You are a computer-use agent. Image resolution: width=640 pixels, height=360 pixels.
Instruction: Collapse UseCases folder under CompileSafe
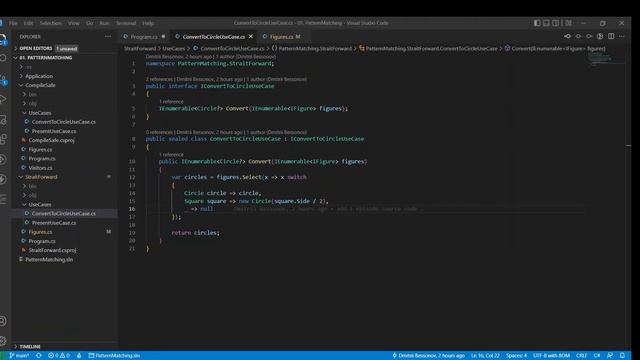[x=64, y=113]
